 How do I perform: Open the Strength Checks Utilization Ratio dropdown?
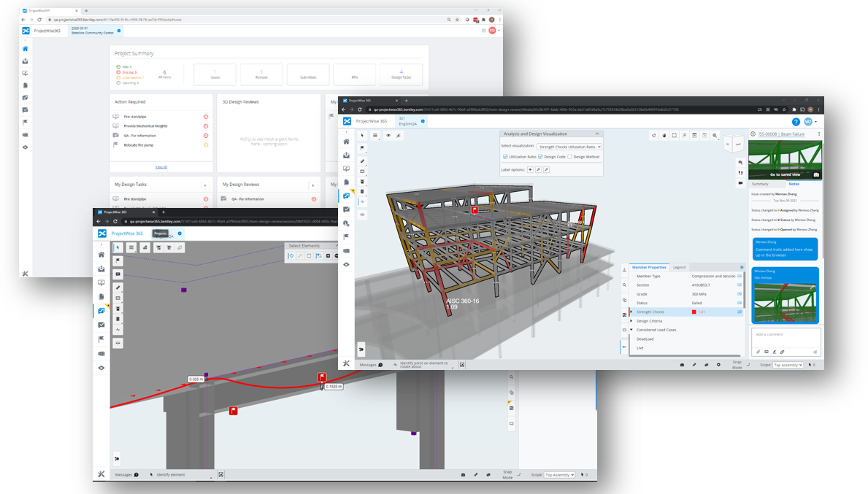click(569, 147)
